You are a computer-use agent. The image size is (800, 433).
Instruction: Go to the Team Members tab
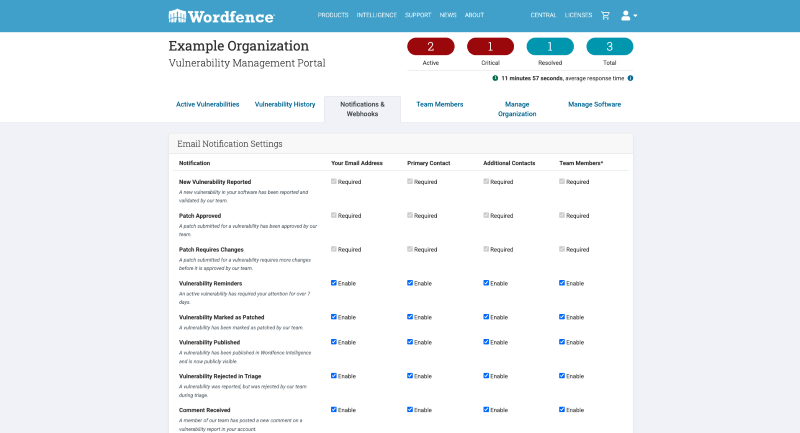click(x=440, y=104)
